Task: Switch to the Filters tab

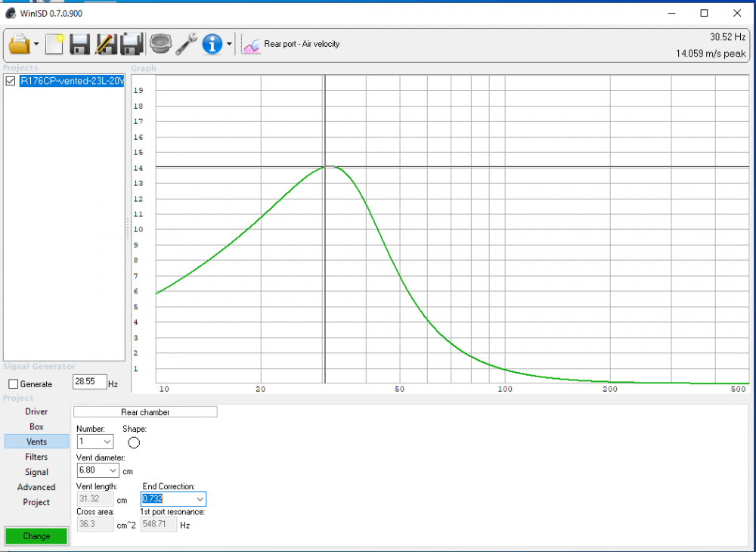Action: (36, 457)
